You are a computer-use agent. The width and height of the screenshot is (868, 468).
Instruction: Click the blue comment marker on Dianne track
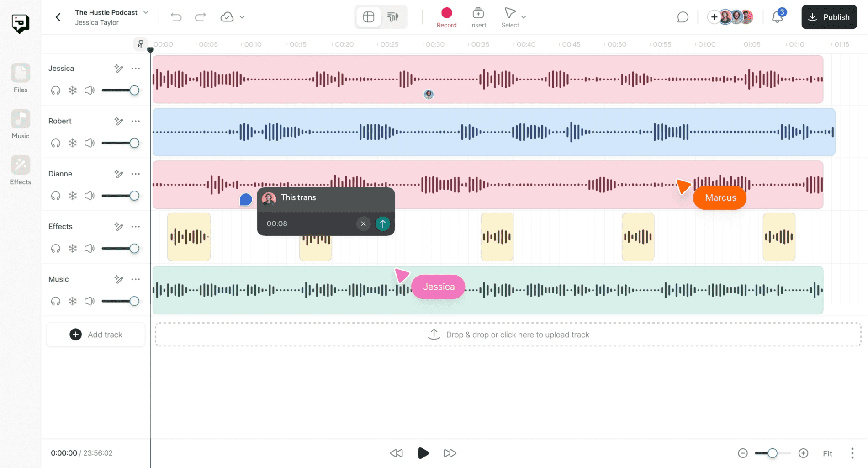click(x=246, y=200)
